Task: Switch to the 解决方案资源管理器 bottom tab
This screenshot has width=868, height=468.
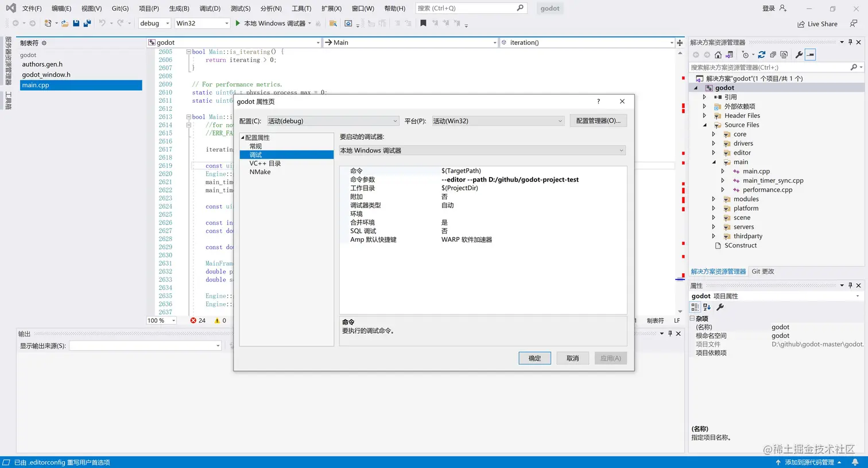Action: click(x=718, y=272)
